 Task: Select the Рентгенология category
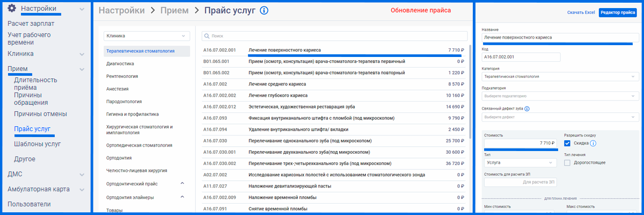click(x=122, y=76)
